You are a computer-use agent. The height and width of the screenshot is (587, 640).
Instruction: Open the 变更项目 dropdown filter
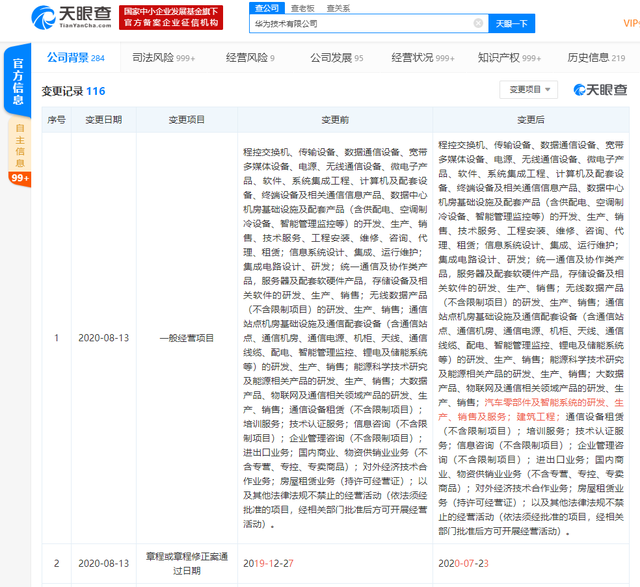pyautogui.click(x=529, y=90)
